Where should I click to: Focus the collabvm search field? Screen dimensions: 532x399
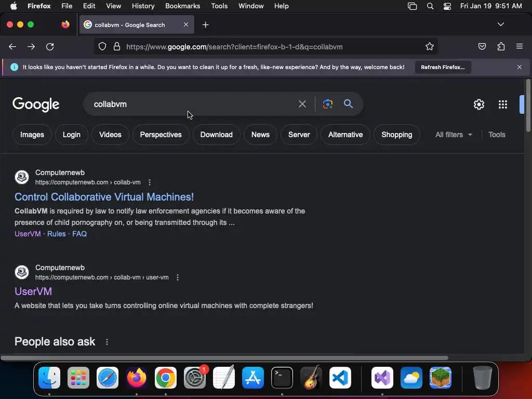point(190,104)
